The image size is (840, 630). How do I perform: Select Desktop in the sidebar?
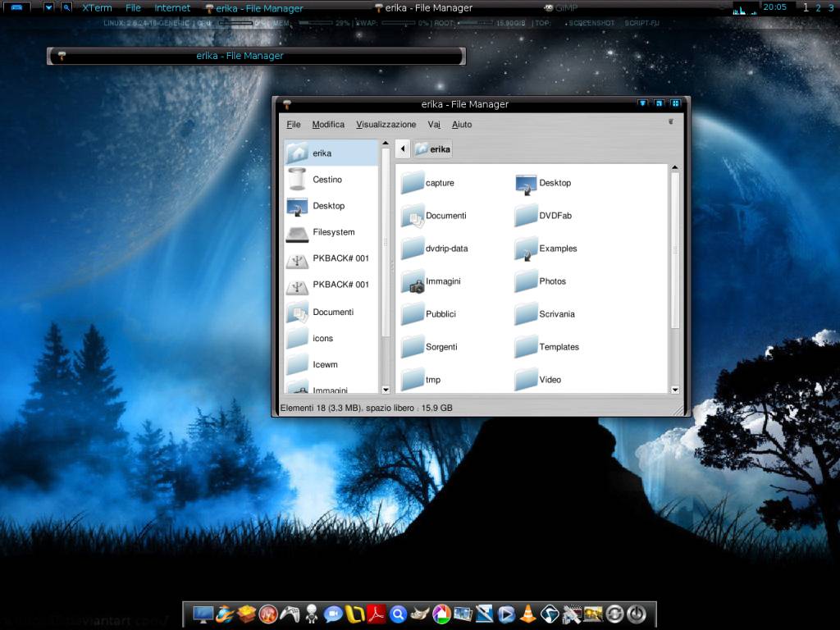331,206
